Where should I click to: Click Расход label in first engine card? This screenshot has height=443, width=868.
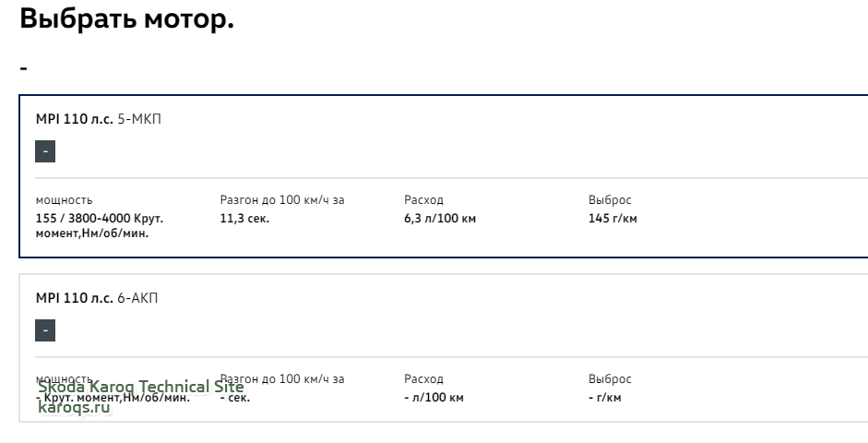[x=423, y=200]
